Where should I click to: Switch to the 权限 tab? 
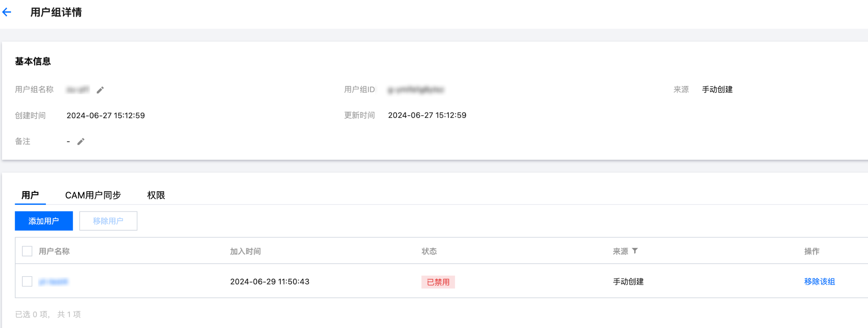pos(156,195)
